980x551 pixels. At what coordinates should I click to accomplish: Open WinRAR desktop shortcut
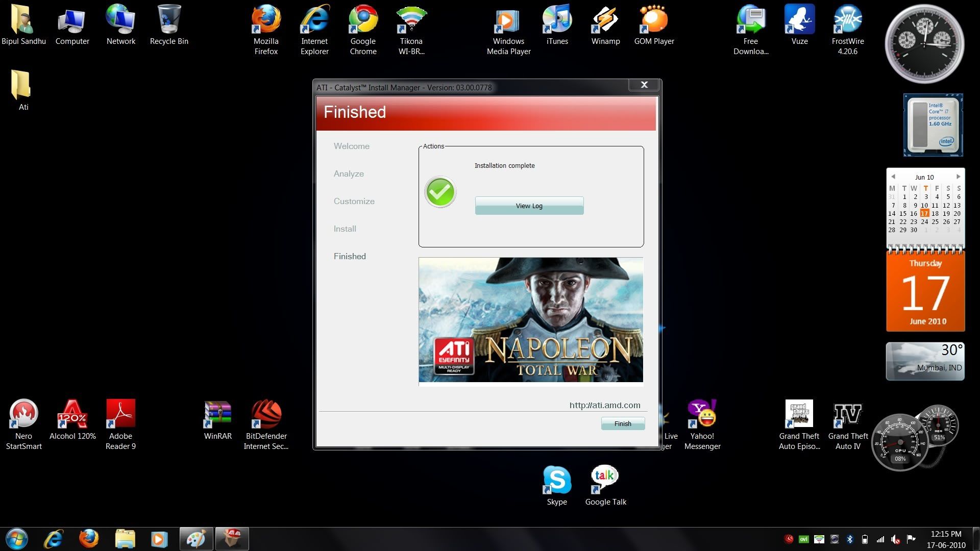(x=218, y=419)
